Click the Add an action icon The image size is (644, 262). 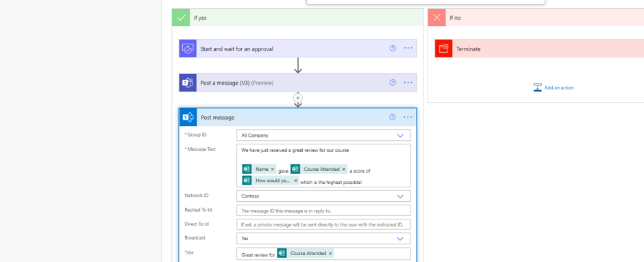tap(538, 88)
